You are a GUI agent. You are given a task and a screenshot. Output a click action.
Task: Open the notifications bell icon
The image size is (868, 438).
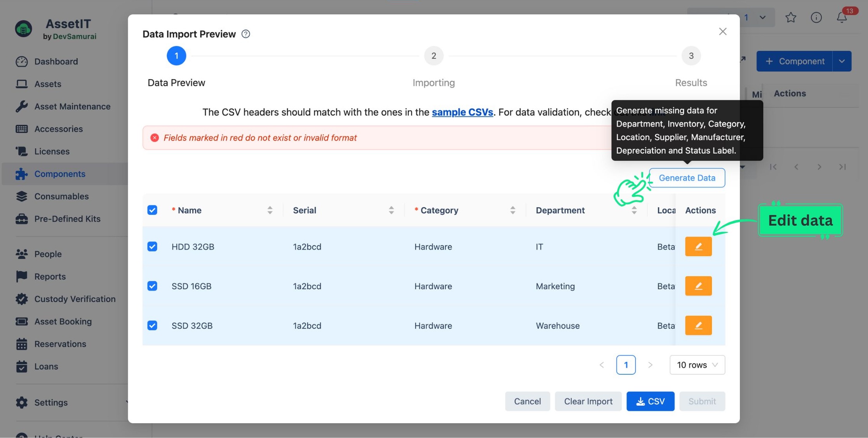point(842,17)
